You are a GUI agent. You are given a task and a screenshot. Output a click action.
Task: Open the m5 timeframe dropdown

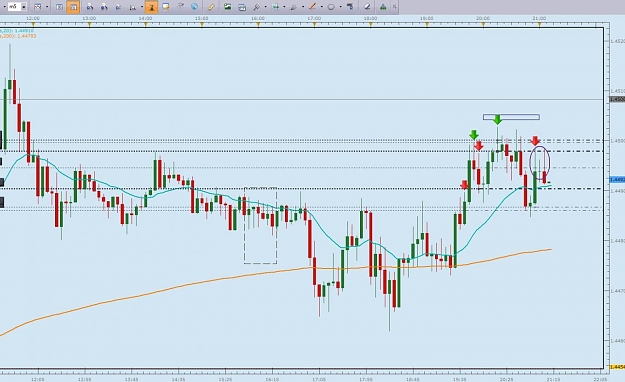tap(24, 7)
